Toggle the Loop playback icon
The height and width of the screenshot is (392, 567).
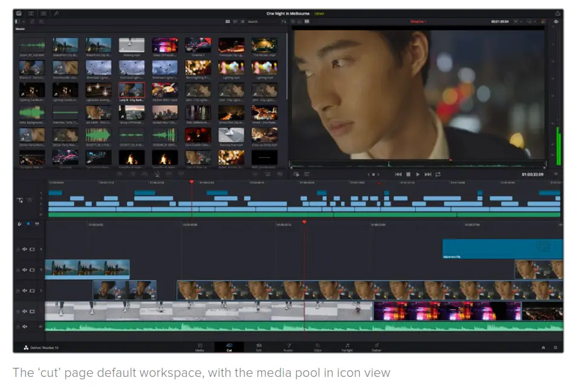point(438,175)
